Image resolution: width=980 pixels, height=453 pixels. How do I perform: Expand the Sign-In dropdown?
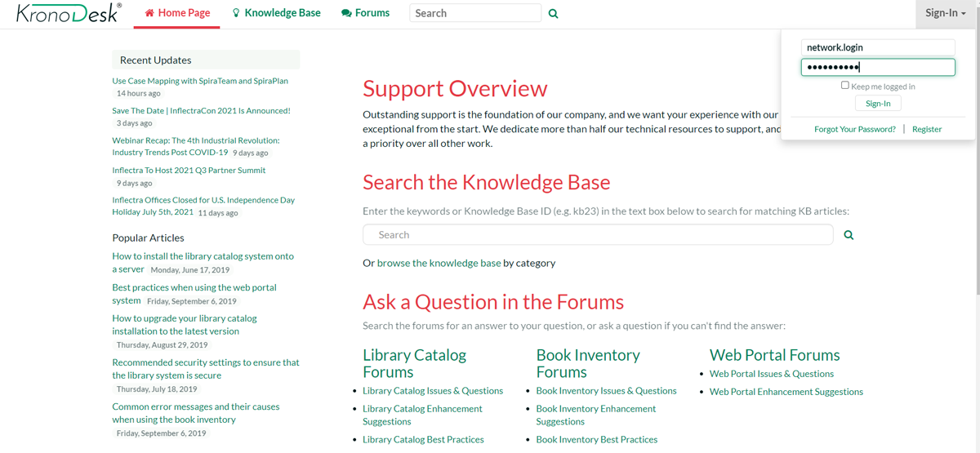[945, 13]
